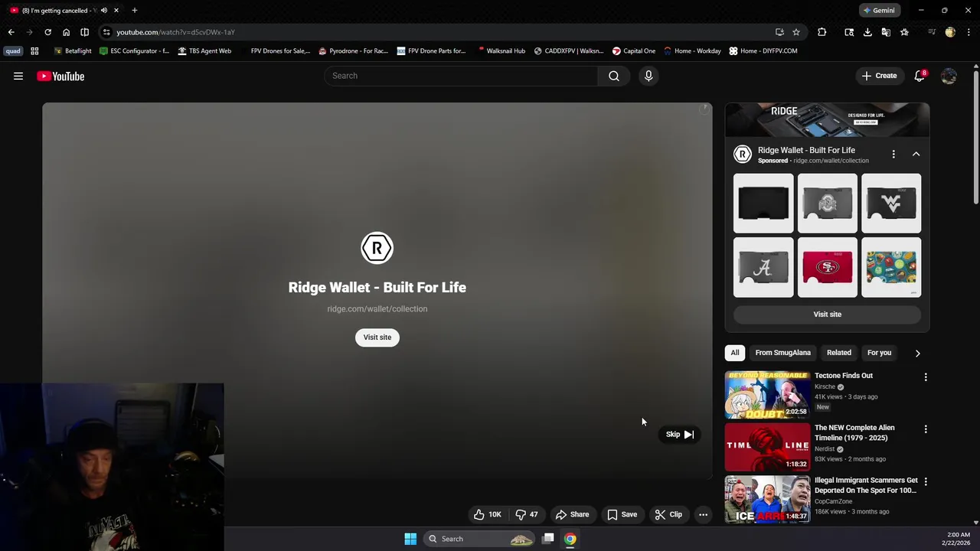Open Chrome three-dot menu
This screenshot has height=551, width=980.
click(x=969, y=32)
